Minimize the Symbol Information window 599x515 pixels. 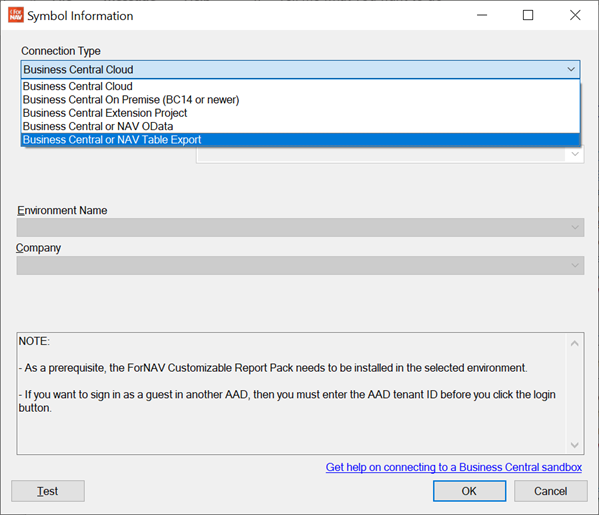click(482, 15)
